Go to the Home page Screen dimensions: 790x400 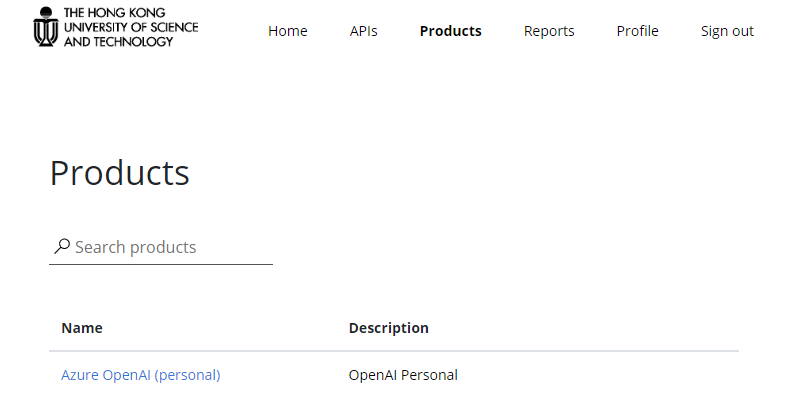click(288, 31)
